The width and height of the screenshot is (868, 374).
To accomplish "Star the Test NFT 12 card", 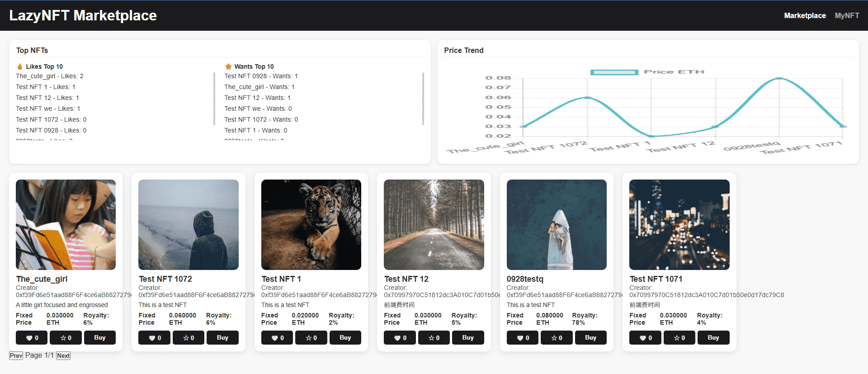I will click(434, 338).
